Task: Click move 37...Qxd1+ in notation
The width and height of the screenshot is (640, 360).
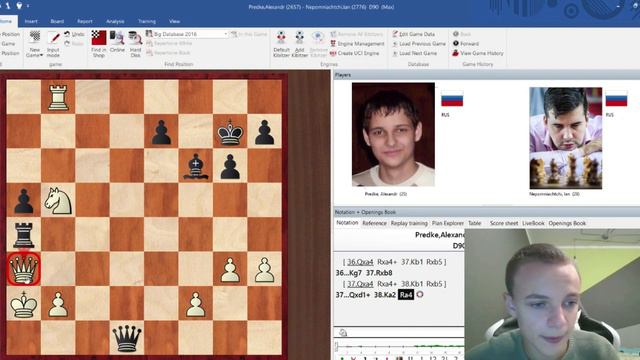Action: click(x=353, y=295)
